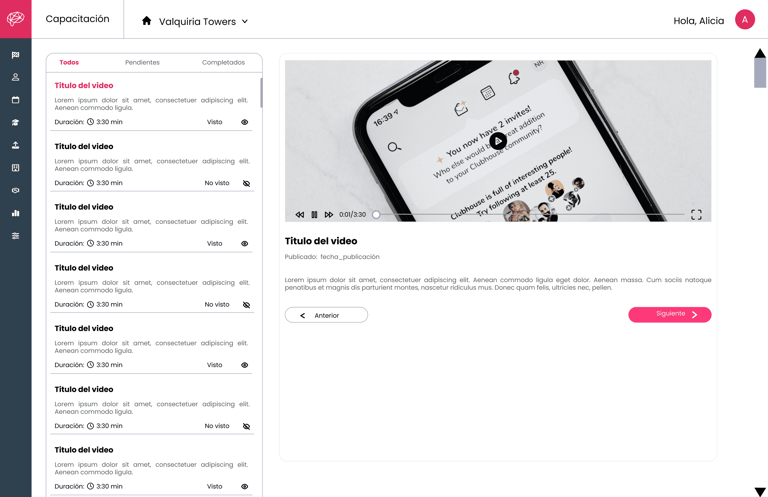This screenshot has width=768, height=497.
Task: Click the page scrollbar up arrow
Action: click(760, 53)
